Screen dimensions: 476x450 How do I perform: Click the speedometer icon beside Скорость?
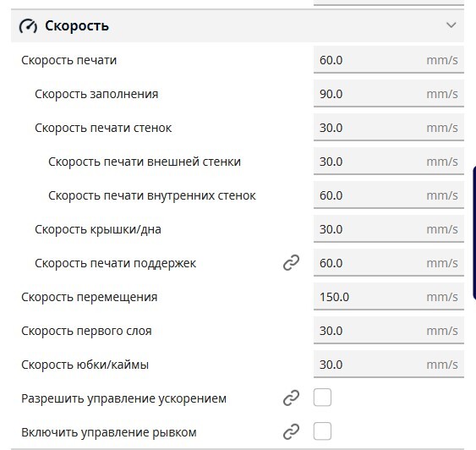28,26
